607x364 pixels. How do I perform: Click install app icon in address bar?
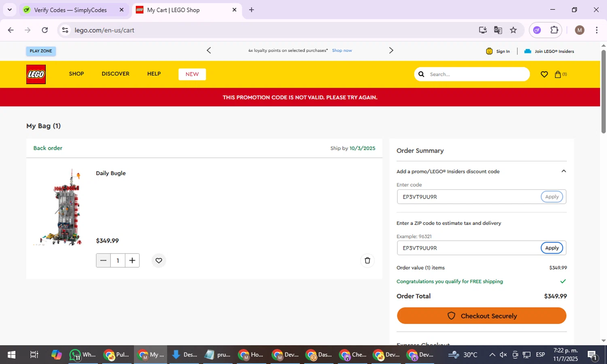coord(483,30)
